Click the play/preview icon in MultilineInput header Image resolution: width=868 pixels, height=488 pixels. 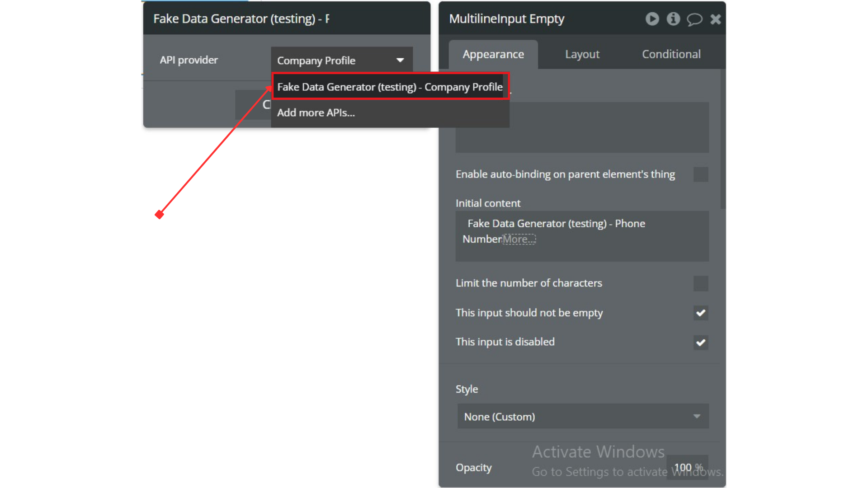coord(652,19)
